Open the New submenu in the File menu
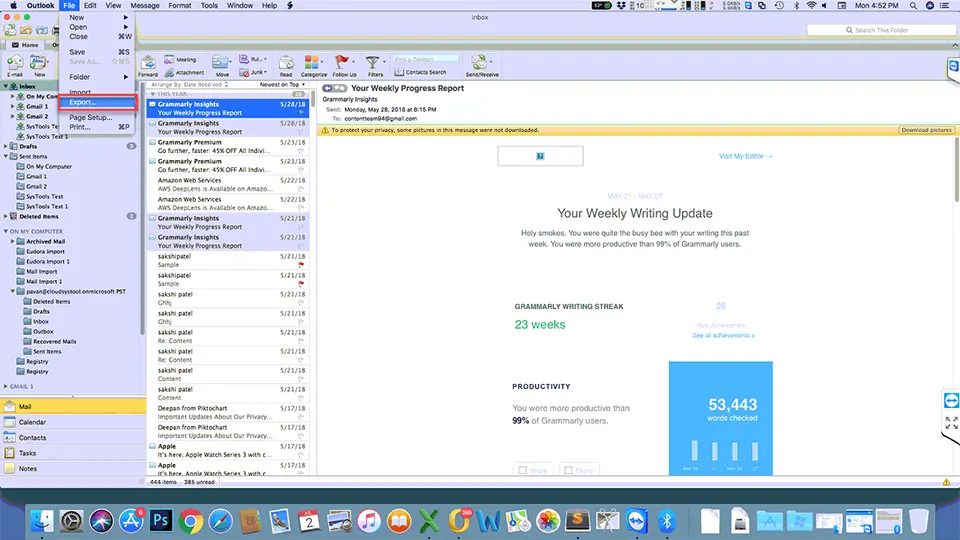Image resolution: width=960 pixels, height=540 pixels. coord(97,17)
